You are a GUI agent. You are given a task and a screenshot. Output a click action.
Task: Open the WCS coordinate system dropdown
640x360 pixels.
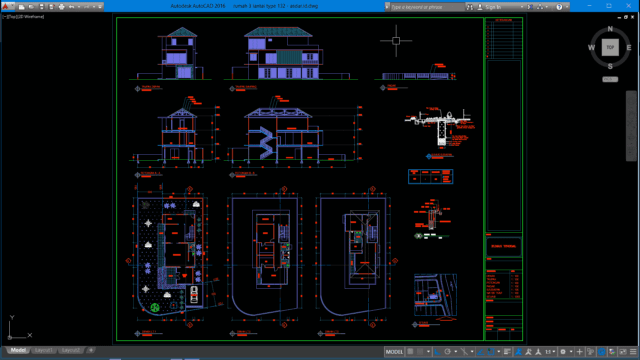610,79
